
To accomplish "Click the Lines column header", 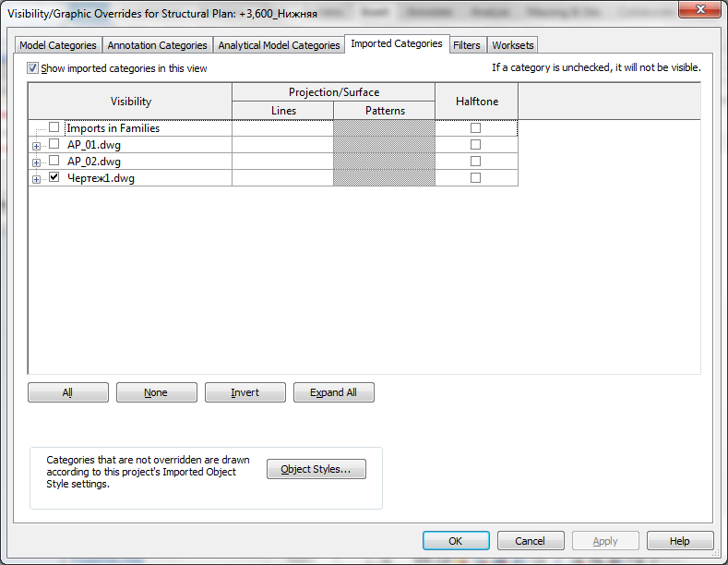I will [282, 111].
